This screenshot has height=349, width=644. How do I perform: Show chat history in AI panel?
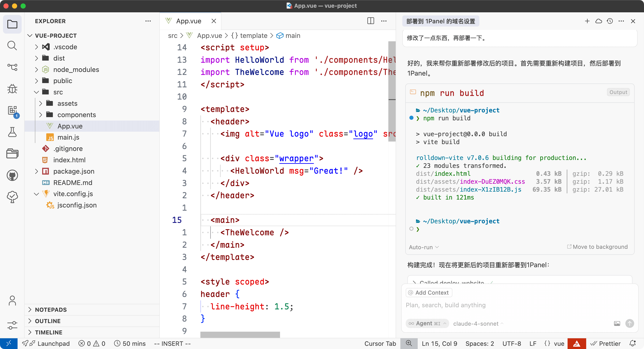pyautogui.click(x=610, y=21)
